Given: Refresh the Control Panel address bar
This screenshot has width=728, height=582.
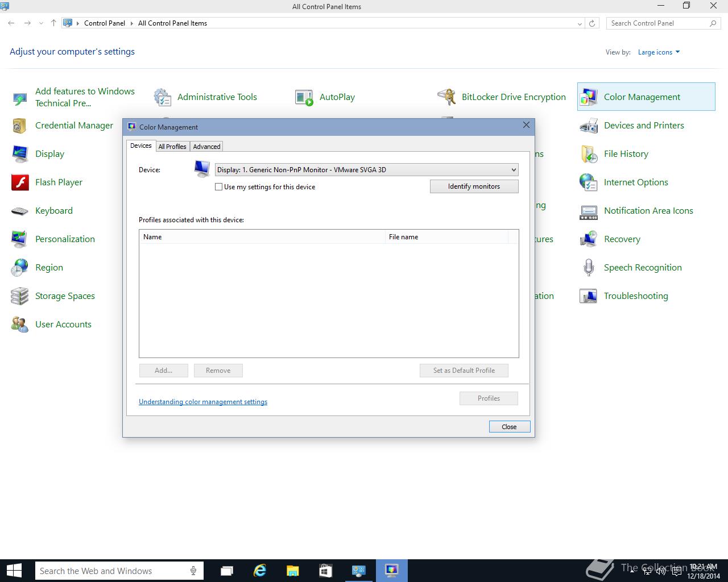Looking at the screenshot, I should 592,23.
